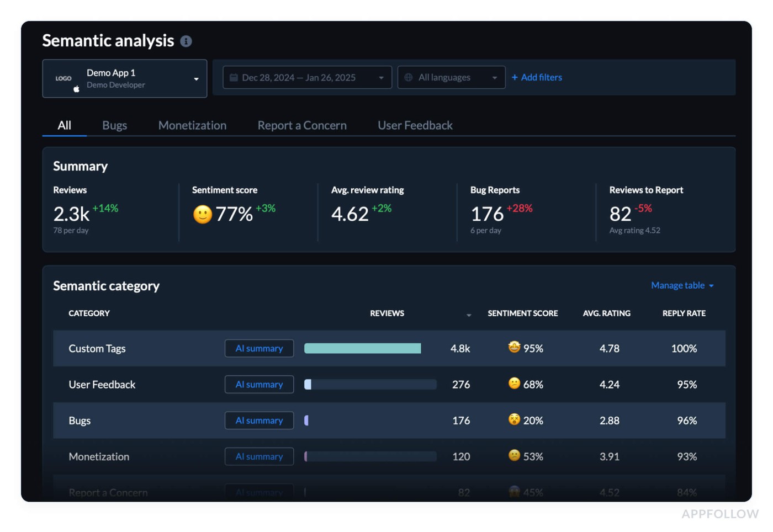Click the calendar icon in date filter
This screenshot has width=773, height=532.
point(234,78)
